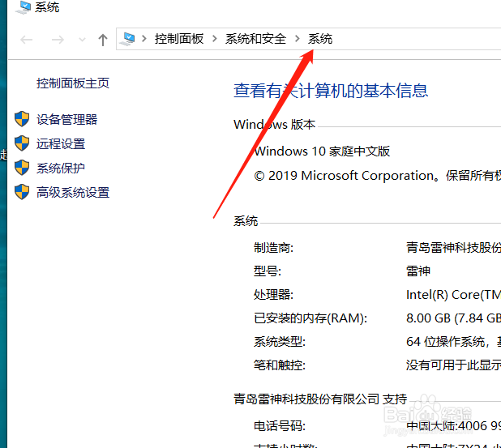Click the Forward navigation arrow
Image resolution: width=501 pixels, height=448 pixels.
58,40
